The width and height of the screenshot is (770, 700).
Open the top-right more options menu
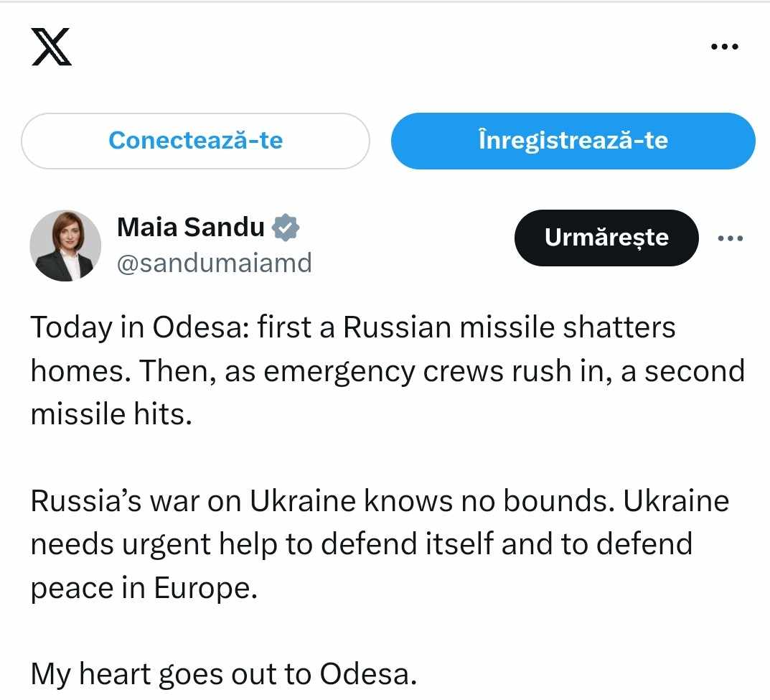tap(724, 47)
